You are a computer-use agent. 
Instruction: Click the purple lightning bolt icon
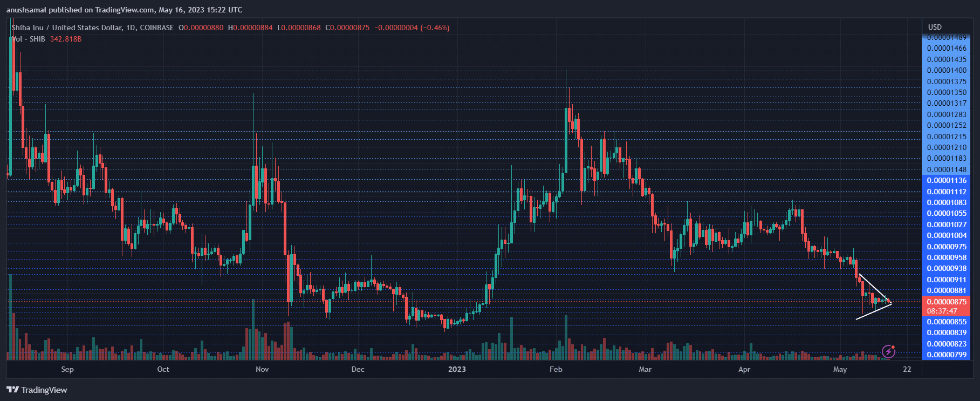(x=888, y=352)
